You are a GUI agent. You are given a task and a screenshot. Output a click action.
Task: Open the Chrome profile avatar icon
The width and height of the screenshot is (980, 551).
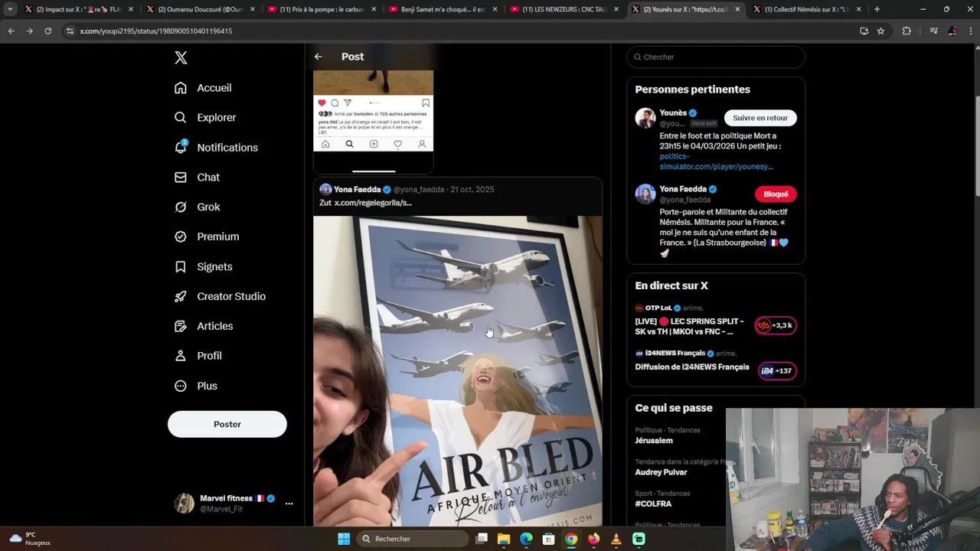[x=952, y=31]
